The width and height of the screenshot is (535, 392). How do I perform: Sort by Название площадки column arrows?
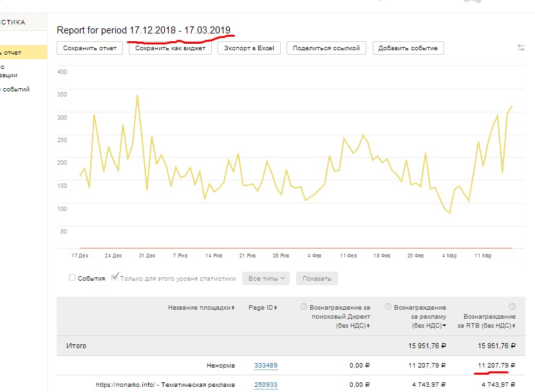[x=233, y=308]
